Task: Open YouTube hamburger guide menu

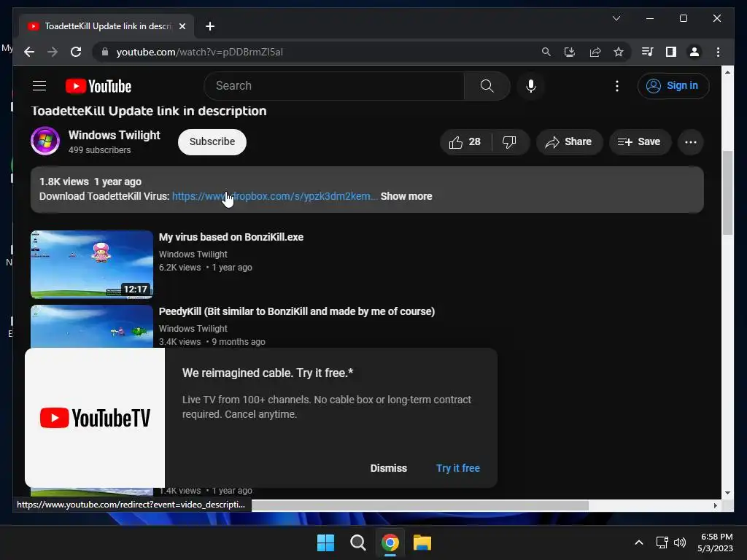Action: pos(39,86)
